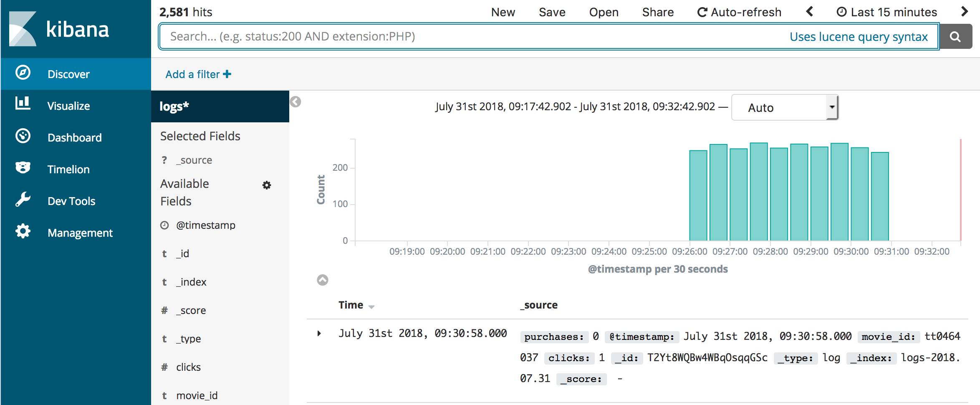Open the Auto interval dropdown
The image size is (980, 405).
pos(785,108)
